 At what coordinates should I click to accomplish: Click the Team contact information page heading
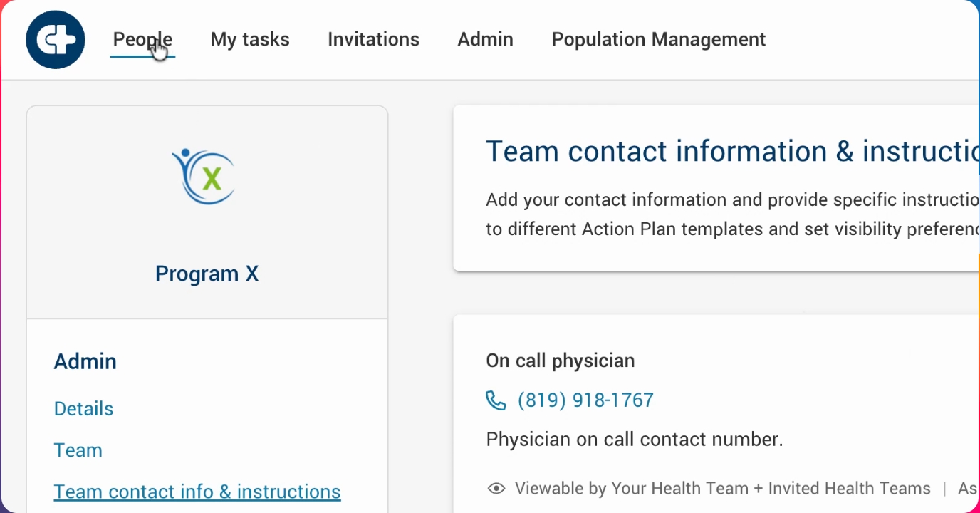click(x=733, y=152)
